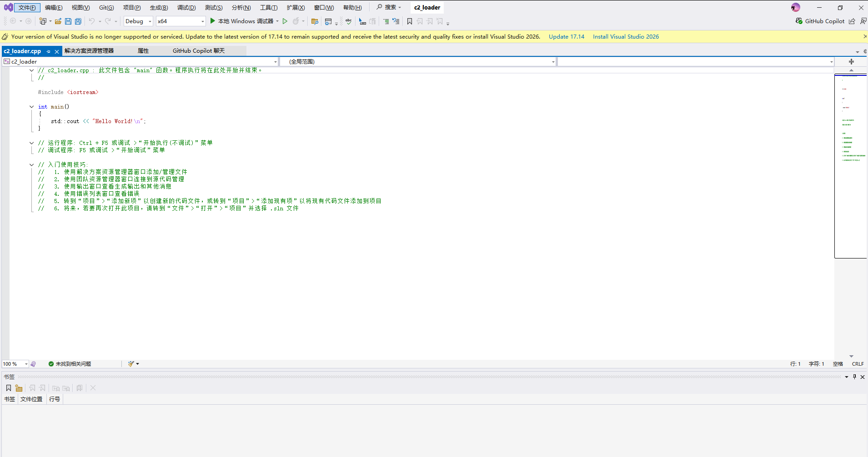Toggle pin on the c2_loader.cpp tab

coord(49,51)
